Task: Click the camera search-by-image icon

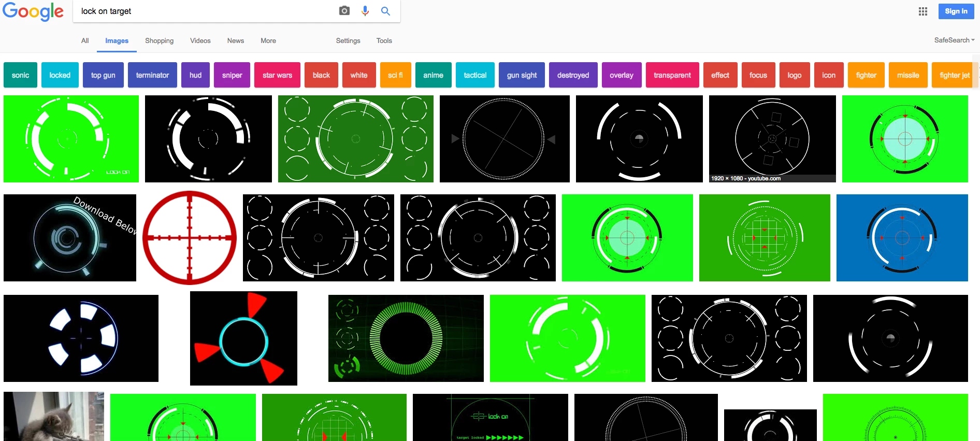Action: pyautogui.click(x=344, y=11)
